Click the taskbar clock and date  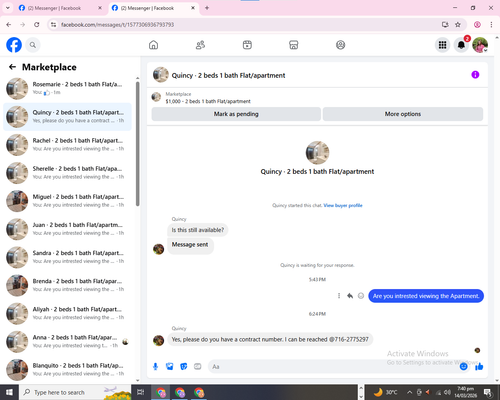[466, 392]
